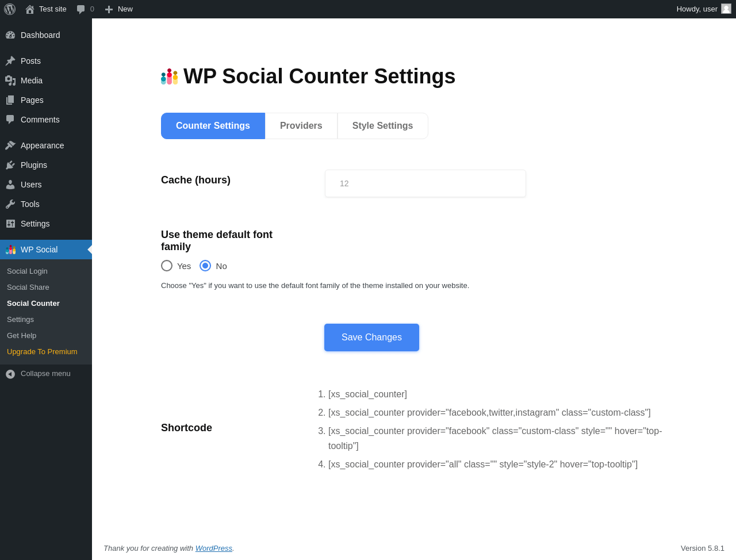
Task: Click the Cache hours input field
Action: (425, 183)
